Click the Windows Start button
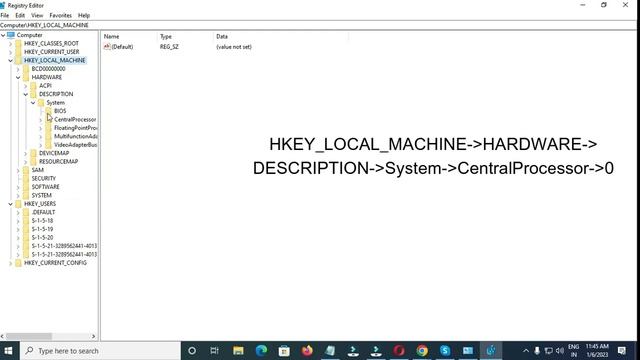Image resolution: width=640 pixels, height=360 pixels. [x=9, y=351]
